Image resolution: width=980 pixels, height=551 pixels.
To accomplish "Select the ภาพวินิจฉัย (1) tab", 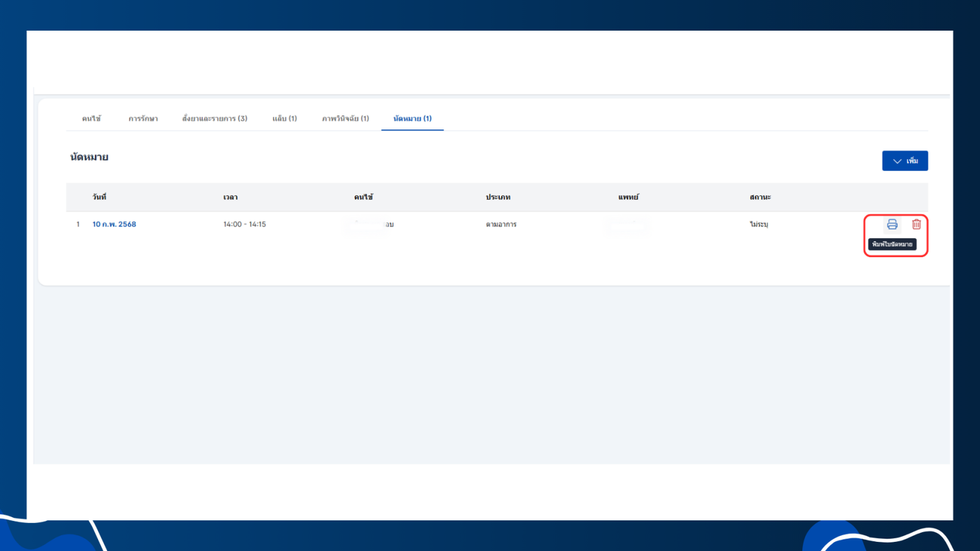I will pos(346,119).
